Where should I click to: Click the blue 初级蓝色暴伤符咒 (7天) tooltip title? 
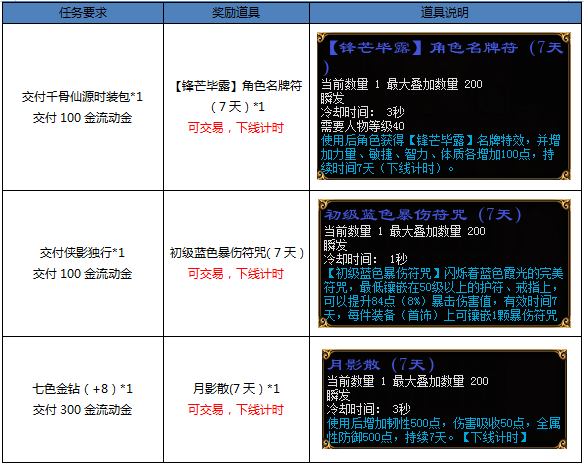(422, 215)
